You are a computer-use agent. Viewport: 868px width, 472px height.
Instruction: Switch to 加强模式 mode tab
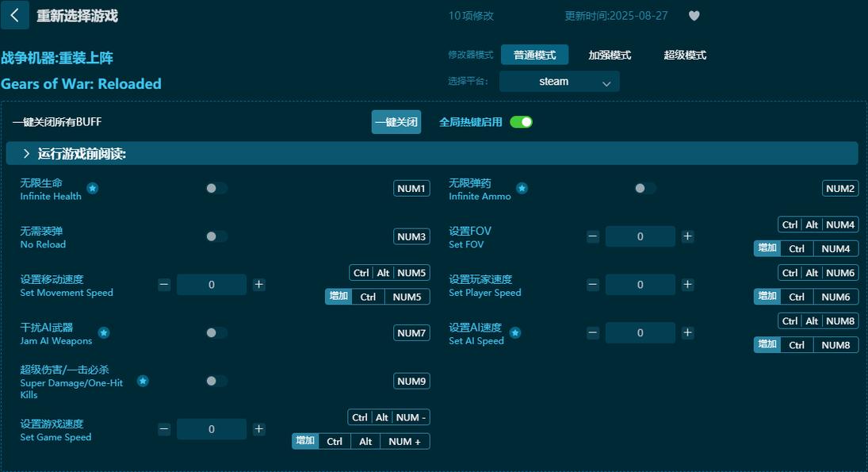tap(610, 55)
